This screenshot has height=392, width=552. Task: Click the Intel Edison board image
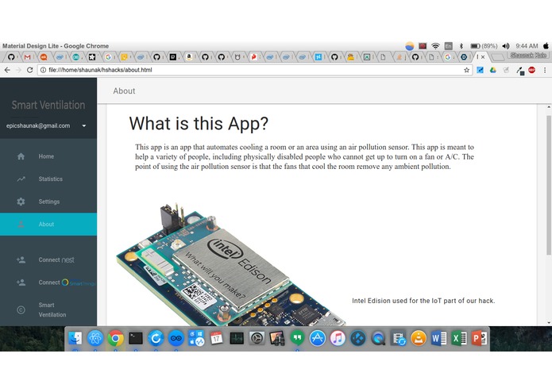(x=230, y=264)
